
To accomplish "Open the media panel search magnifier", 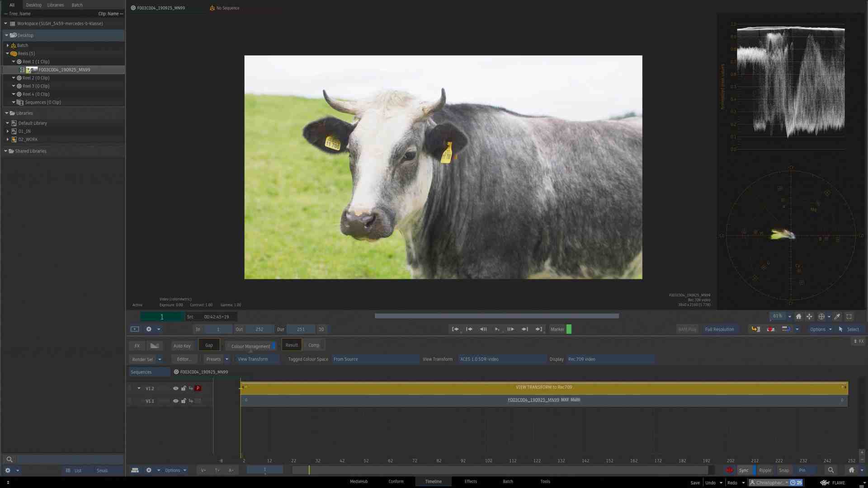I will pyautogui.click(x=9, y=459).
